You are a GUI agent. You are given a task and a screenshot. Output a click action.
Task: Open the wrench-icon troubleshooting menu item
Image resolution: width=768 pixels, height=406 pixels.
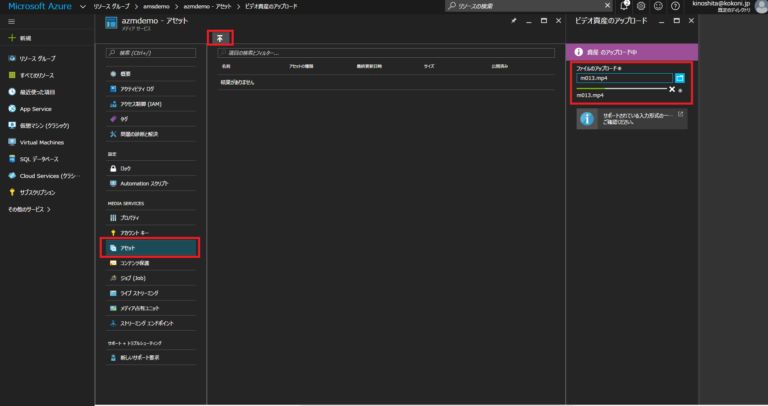[151, 134]
